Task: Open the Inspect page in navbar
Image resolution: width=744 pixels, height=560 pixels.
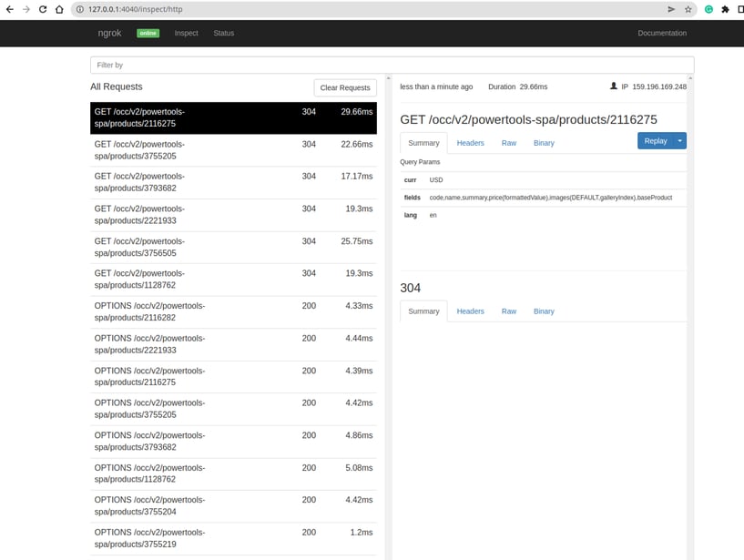Action: [x=186, y=33]
